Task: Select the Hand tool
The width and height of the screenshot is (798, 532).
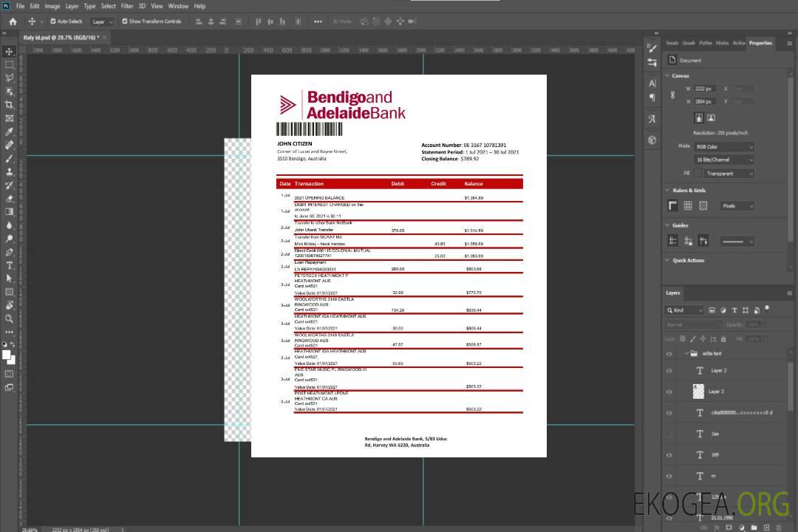Action: (9, 305)
